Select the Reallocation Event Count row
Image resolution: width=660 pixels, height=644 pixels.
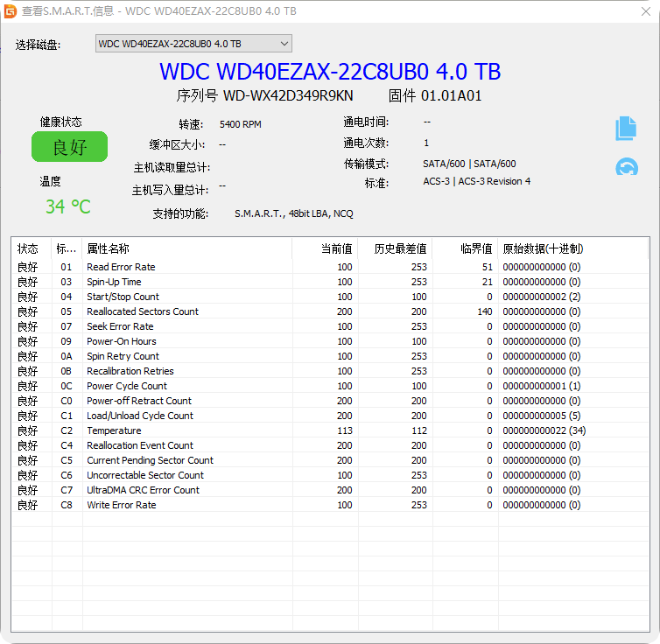(x=330, y=445)
